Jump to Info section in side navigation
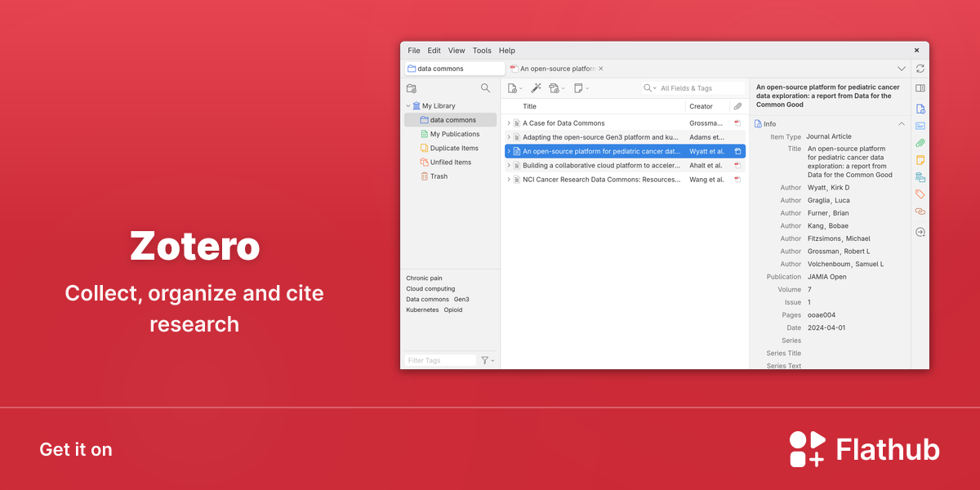Image resolution: width=980 pixels, height=490 pixels. [920, 109]
